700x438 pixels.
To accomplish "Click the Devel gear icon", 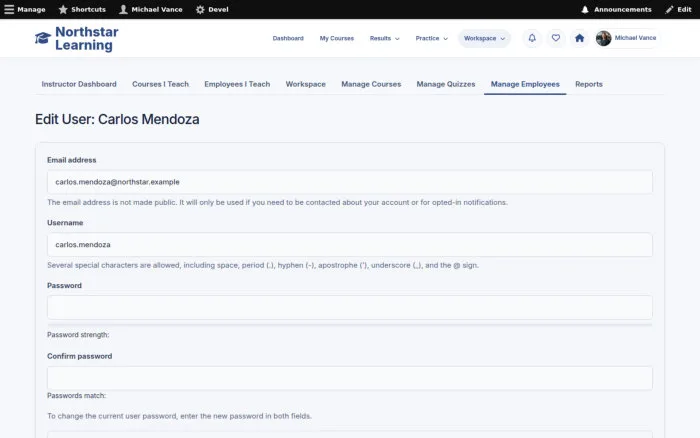I will click(200, 9).
